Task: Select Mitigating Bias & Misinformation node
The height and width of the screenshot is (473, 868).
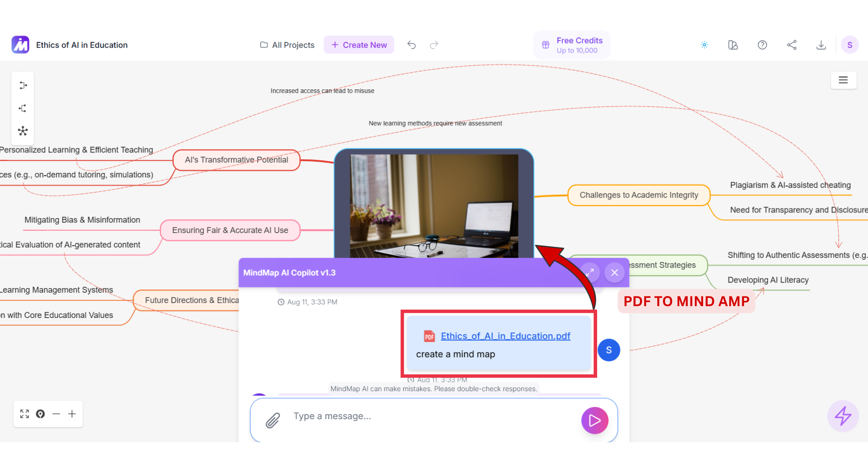Action: point(82,220)
